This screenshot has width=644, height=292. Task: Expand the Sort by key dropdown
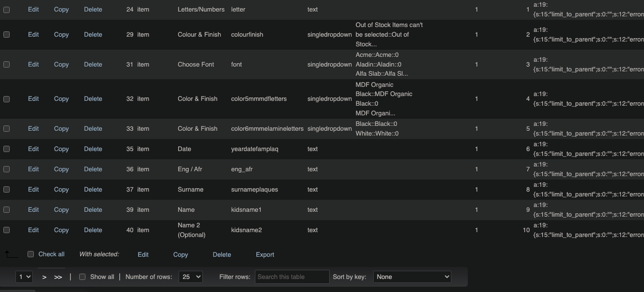point(412,277)
